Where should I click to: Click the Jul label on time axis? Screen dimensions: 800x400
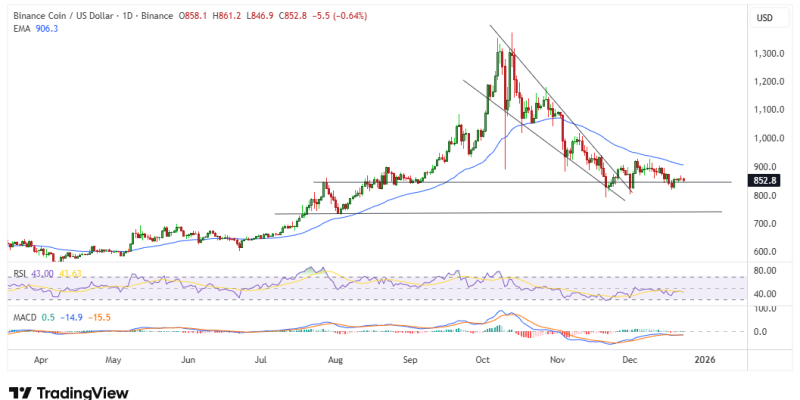(261, 358)
